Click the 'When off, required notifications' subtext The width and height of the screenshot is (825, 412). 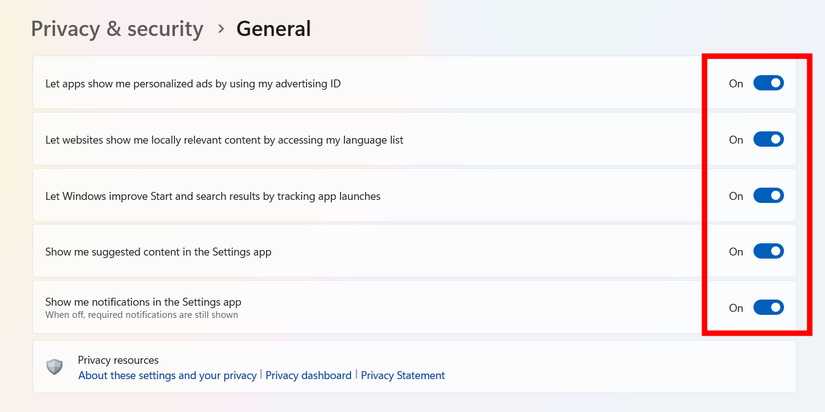[x=141, y=315]
